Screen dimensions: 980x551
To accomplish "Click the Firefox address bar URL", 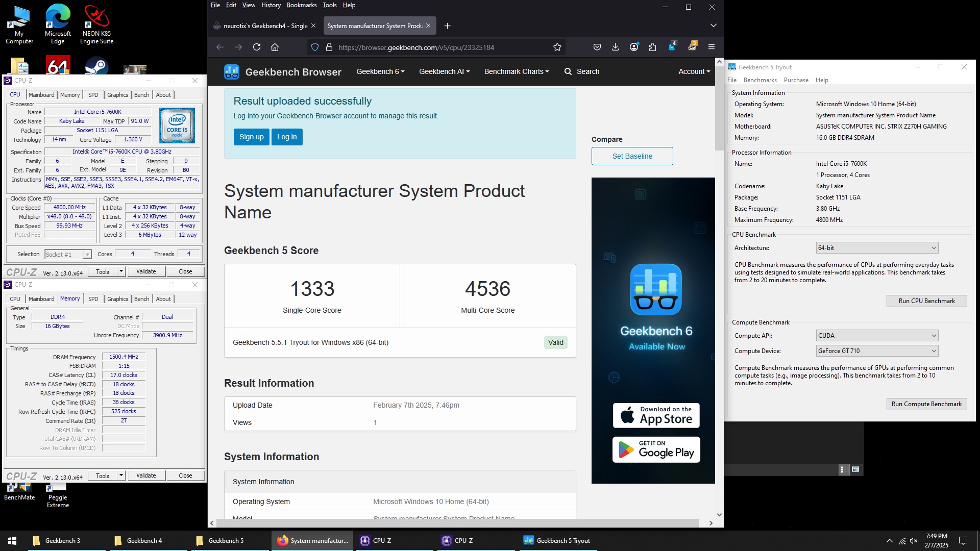I will (416, 47).
